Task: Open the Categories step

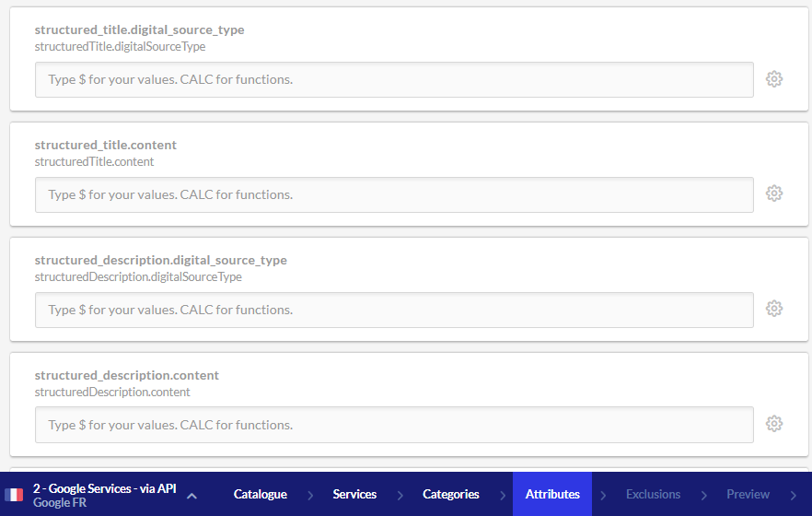Action: [x=450, y=495]
